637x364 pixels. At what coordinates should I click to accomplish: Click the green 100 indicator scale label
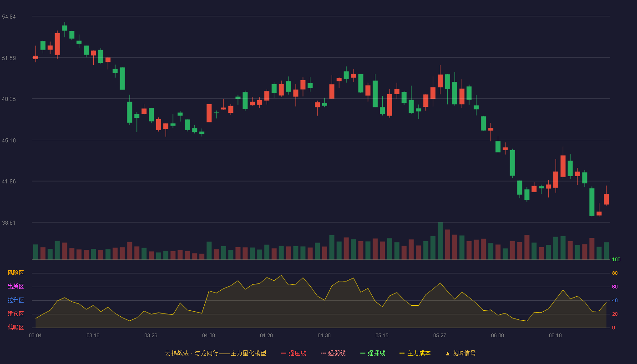point(616,260)
